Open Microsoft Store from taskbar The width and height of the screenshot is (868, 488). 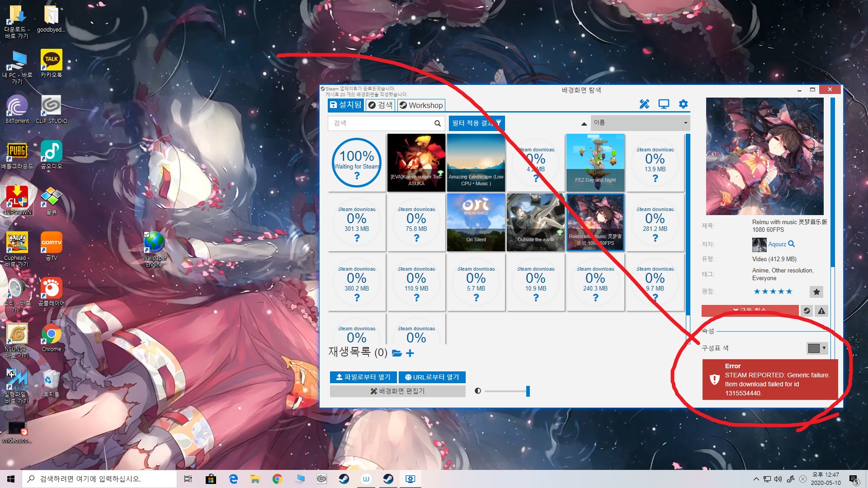pos(211,479)
